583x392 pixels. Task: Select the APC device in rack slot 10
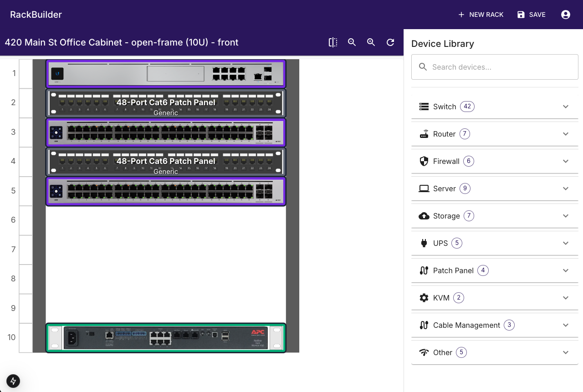click(166, 337)
